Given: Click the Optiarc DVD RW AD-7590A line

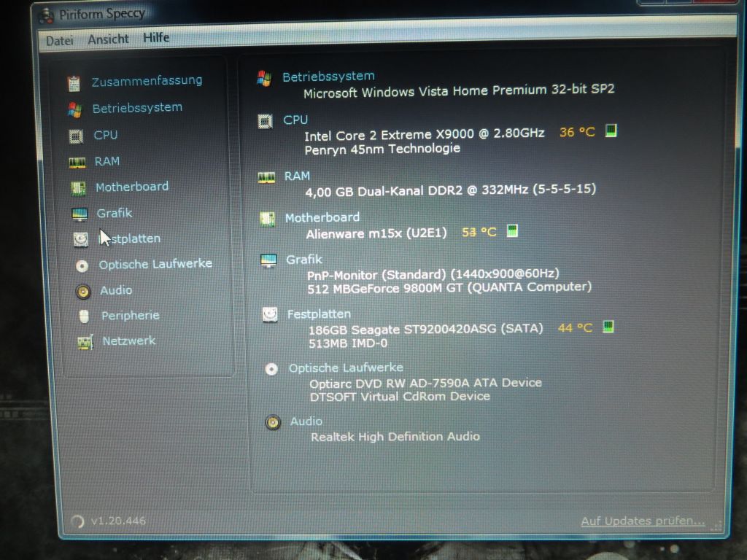Looking at the screenshot, I should click(425, 384).
